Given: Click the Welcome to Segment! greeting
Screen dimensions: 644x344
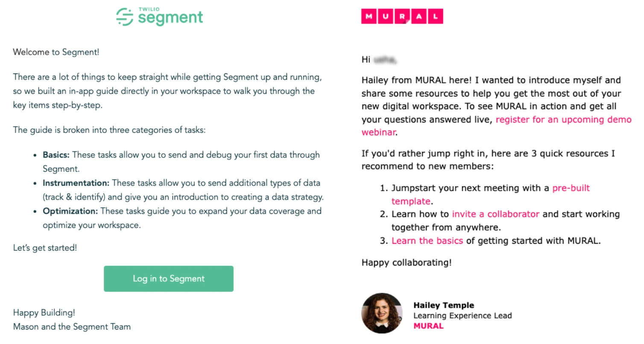Looking at the screenshot, I should tap(56, 52).
